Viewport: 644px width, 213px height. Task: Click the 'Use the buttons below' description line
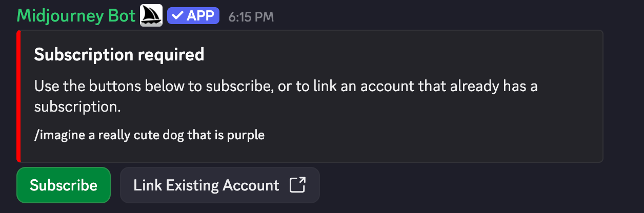click(286, 86)
